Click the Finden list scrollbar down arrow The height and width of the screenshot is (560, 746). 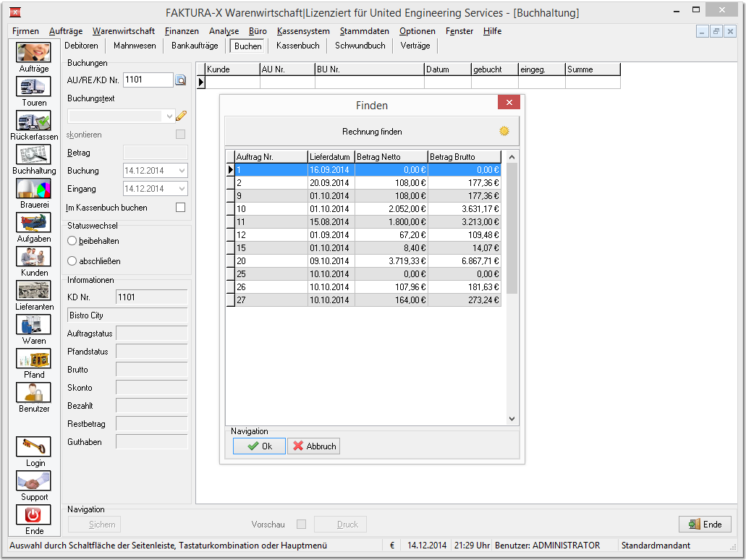coord(512,419)
